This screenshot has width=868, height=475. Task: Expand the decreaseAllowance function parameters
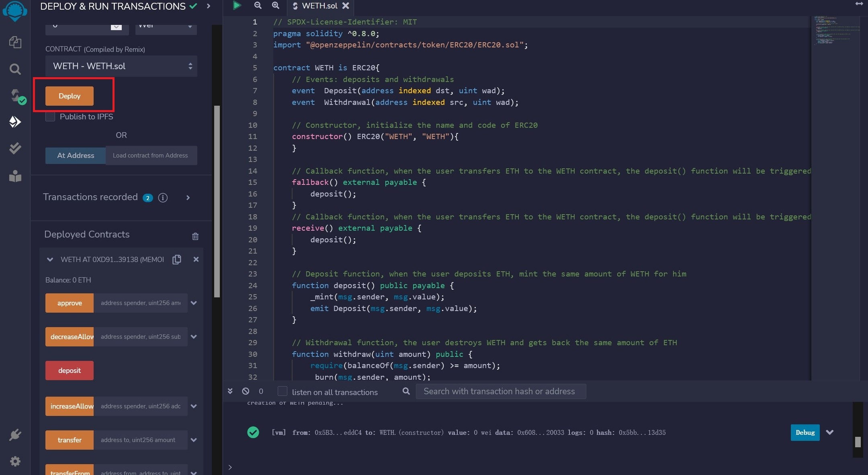click(x=194, y=337)
